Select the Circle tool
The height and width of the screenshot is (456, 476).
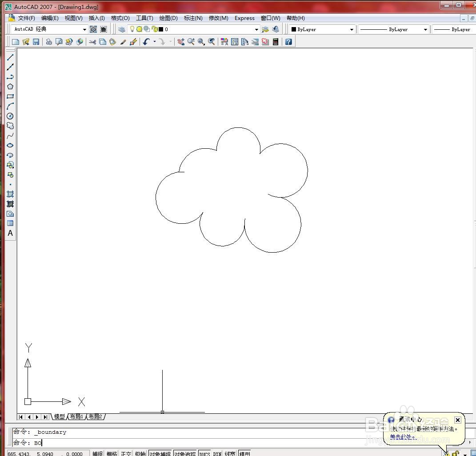coord(10,116)
